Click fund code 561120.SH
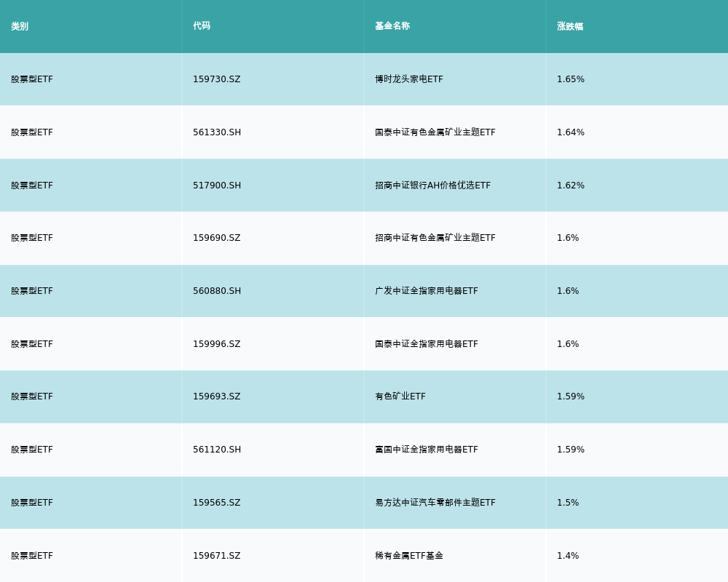This screenshot has width=728, height=582. click(x=217, y=450)
